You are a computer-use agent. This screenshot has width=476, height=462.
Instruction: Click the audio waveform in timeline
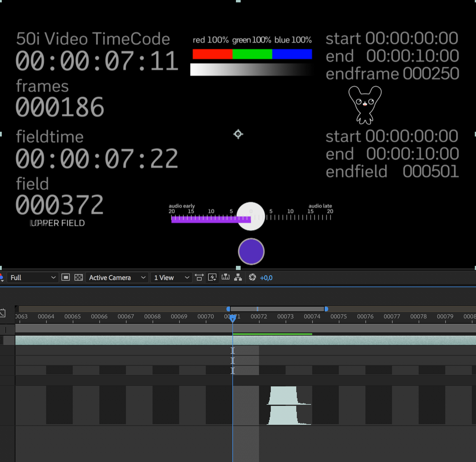pos(289,406)
